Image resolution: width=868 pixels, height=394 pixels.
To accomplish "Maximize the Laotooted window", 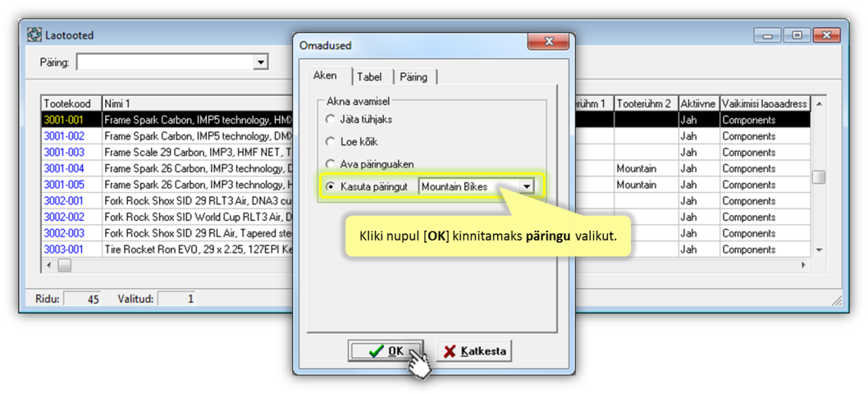I will tap(796, 35).
